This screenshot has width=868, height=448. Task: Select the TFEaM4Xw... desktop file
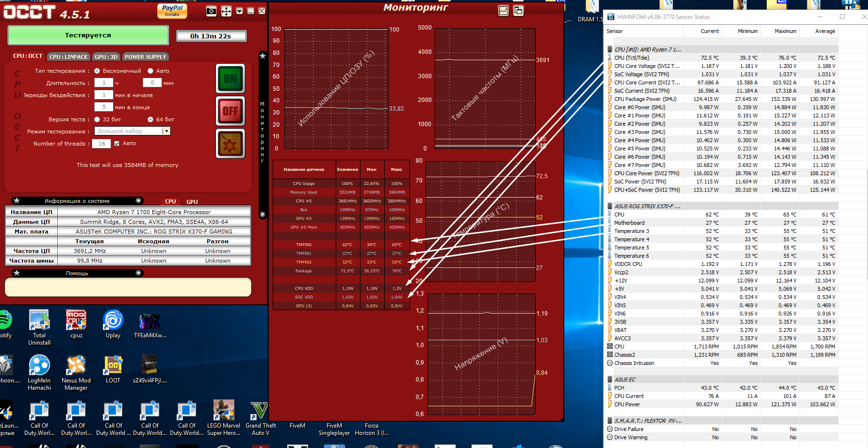(x=150, y=324)
